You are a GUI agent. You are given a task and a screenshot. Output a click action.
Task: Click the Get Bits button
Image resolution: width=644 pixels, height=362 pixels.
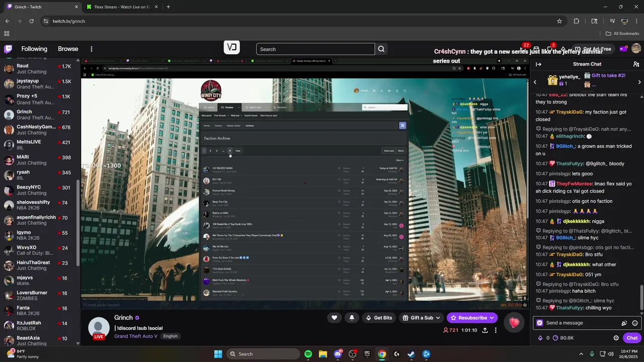click(379, 318)
